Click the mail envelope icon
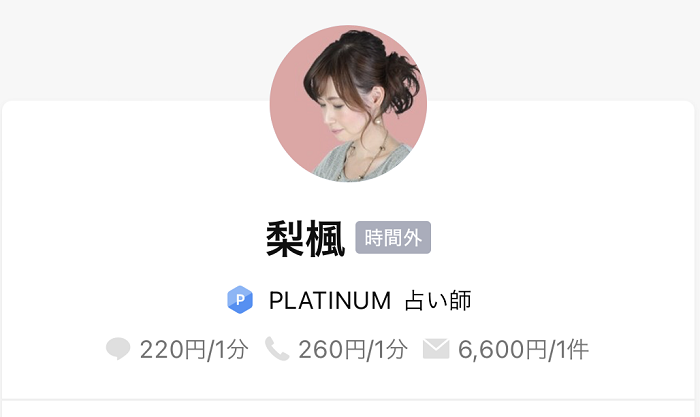This screenshot has width=700, height=417. [x=436, y=349]
